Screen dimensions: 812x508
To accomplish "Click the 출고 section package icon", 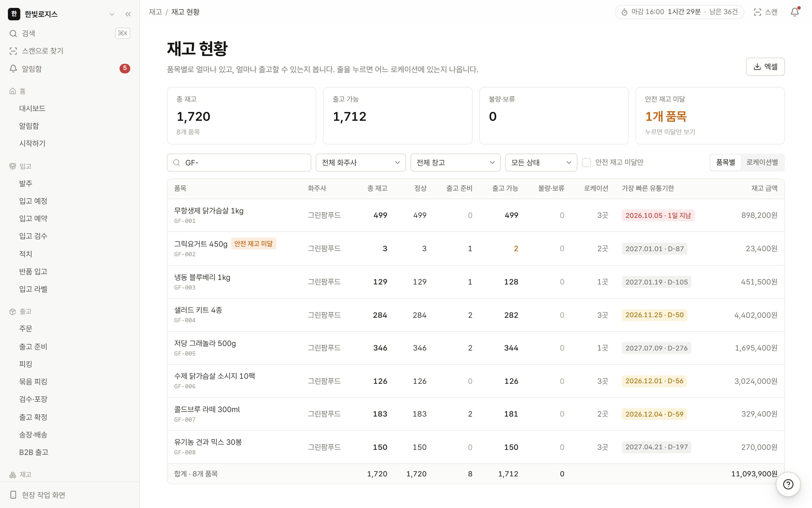I will tap(13, 312).
